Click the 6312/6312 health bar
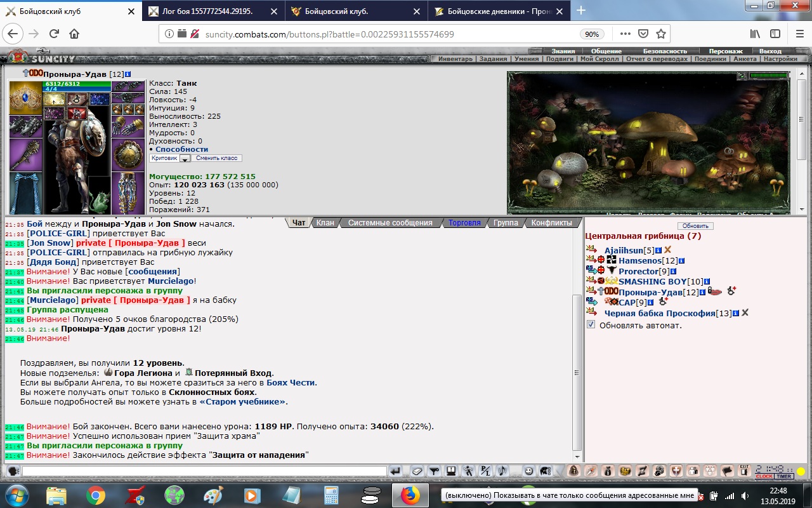 pos(75,83)
